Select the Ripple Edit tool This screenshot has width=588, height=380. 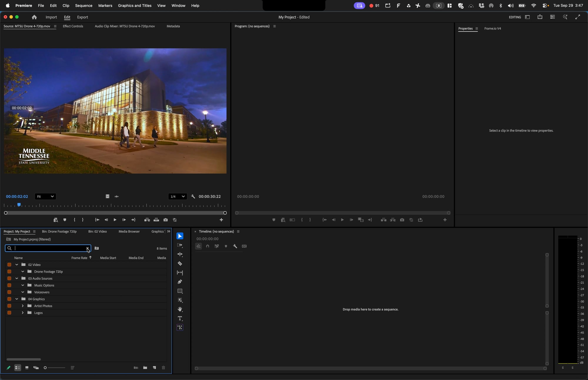coord(180,254)
